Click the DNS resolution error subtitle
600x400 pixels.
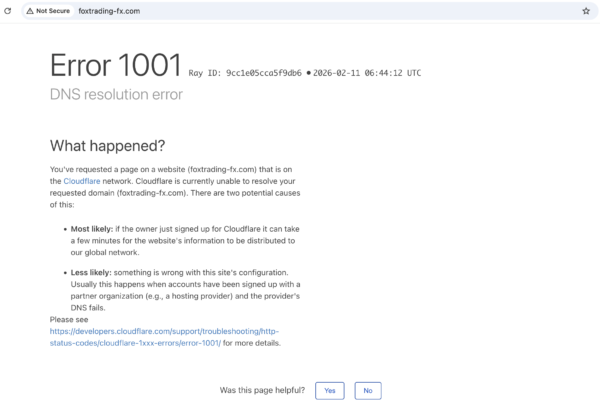pyautogui.click(x=116, y=94)
